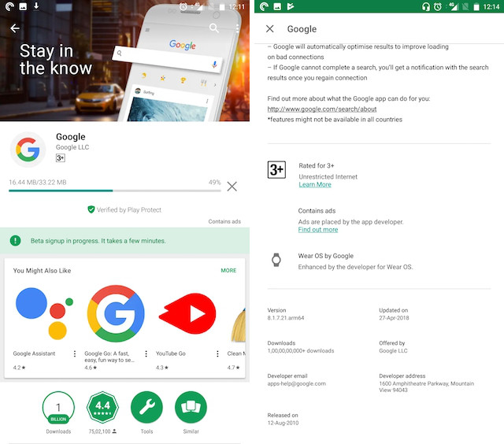Screen dimensions: 504x444
Task: Tap the 3+ rating badge under Google LLC
Action: 61,157
